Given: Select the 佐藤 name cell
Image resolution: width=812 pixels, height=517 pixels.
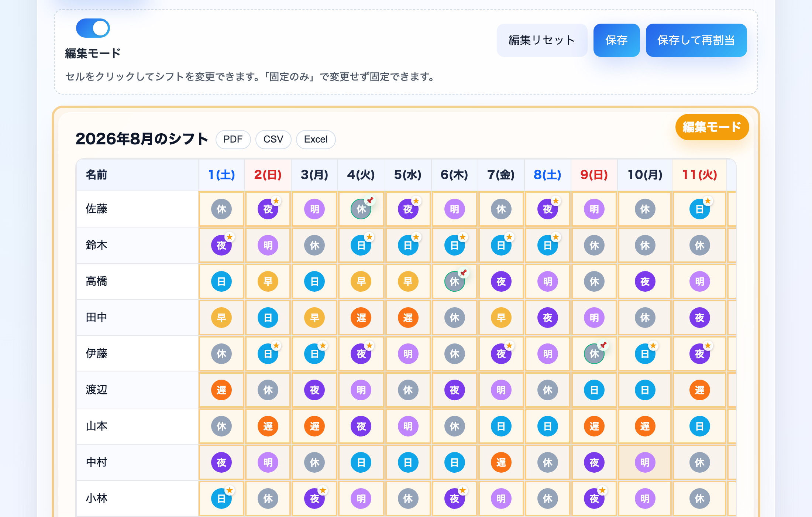Looking at the screenshot, I should click(137, 209).
